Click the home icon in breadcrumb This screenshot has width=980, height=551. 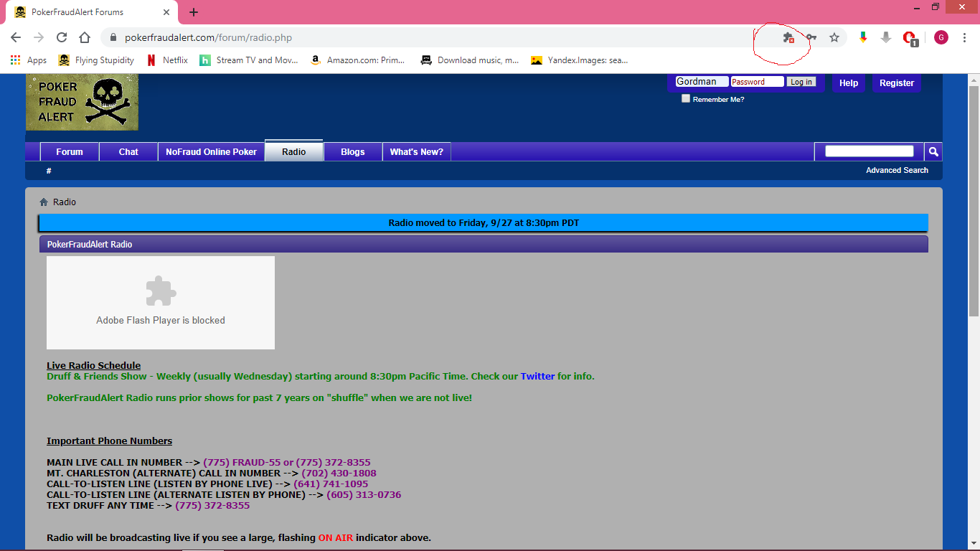point(44,202)
